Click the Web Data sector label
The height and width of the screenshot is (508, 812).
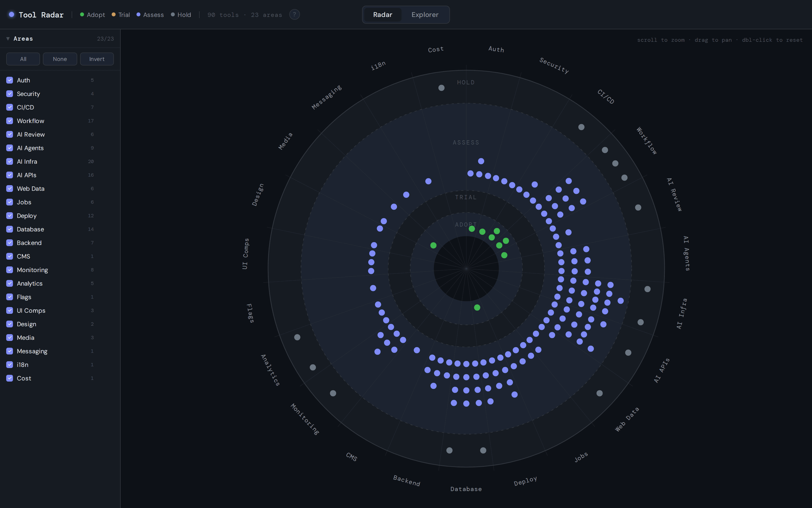pos(627,419)
